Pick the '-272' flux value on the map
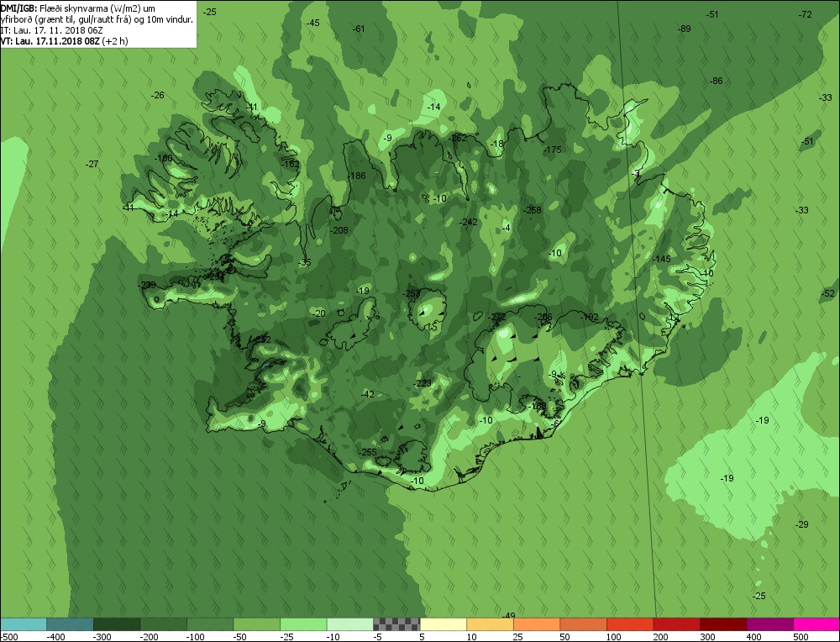 click(x=496, y=317)
